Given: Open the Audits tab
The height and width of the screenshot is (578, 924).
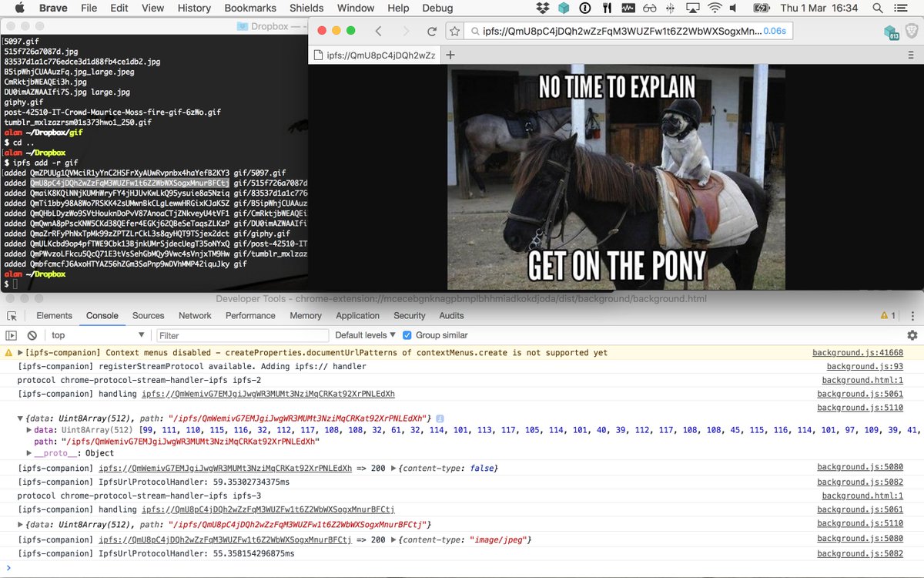Looking at the screenshot, I should point(451,315).
